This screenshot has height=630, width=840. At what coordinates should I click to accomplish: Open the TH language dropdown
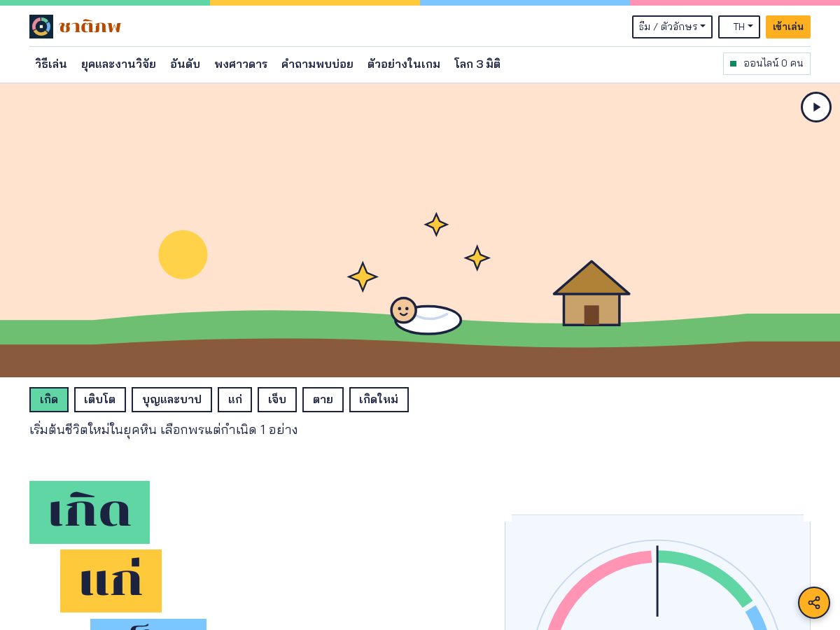739,27
